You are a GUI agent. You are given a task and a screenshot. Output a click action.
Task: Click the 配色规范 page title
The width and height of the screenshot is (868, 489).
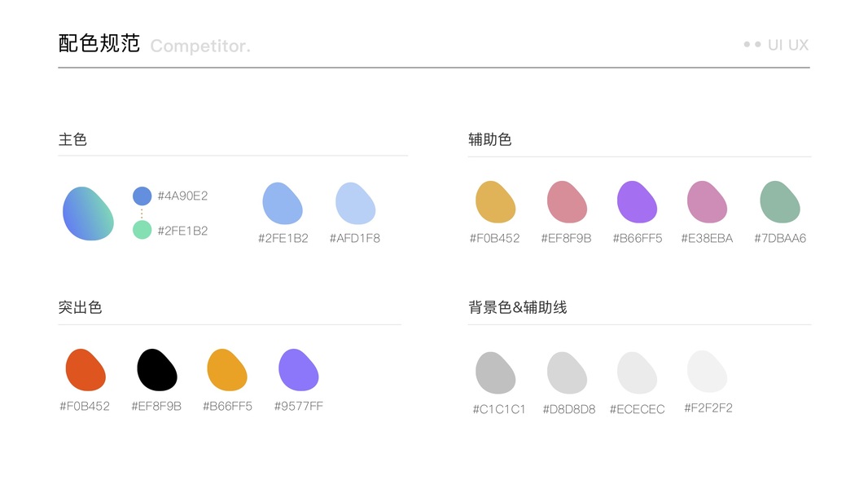[99, 44]
